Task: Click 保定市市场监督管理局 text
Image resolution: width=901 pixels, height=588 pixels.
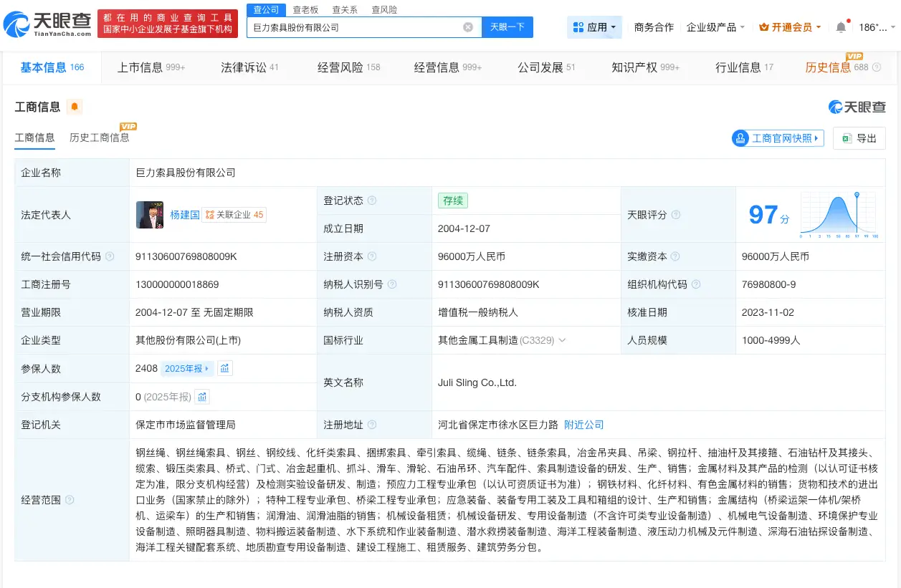Action: (x=186, y=425)
